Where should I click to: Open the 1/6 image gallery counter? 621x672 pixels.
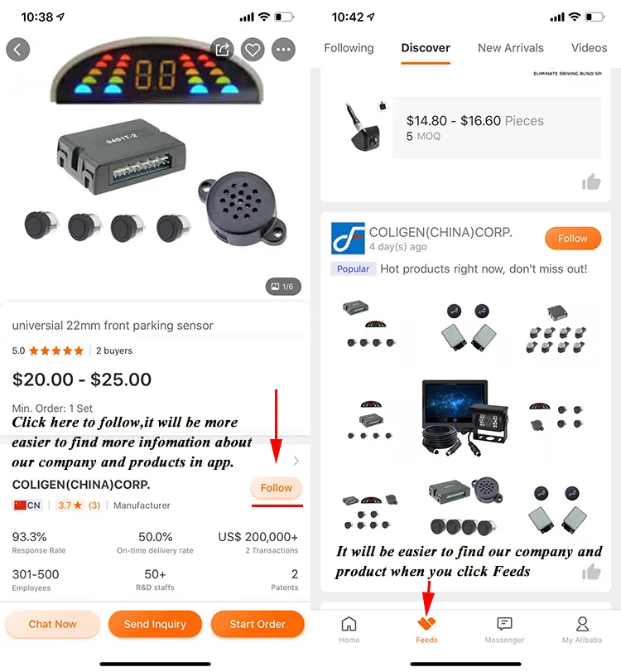(x=283, y=287)
